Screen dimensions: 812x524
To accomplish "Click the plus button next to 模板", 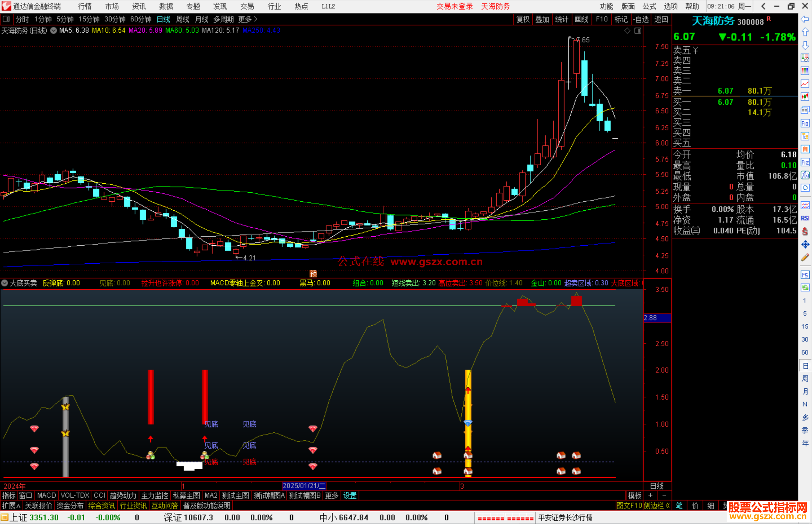I will [x=650, y=495].
